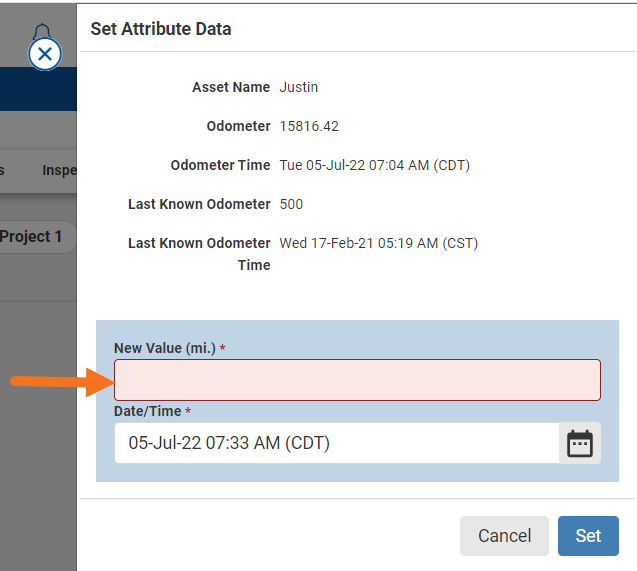Select the Project 1 chip
The height and width of the screenshot is (571, 637).
point(32,237)
